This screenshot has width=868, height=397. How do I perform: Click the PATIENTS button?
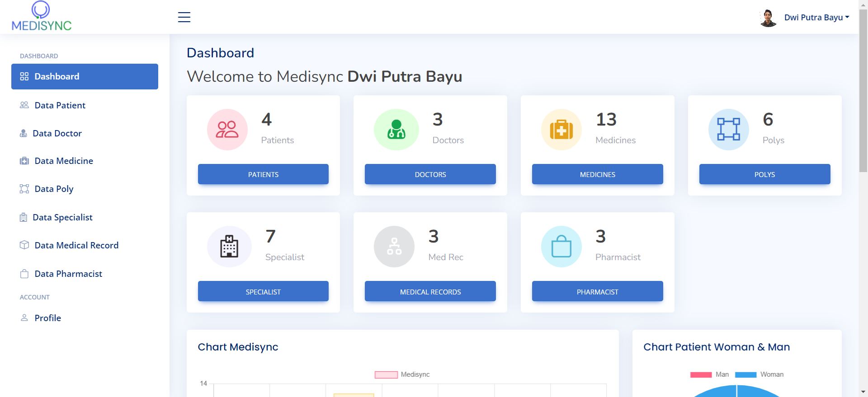tap(263, 174)
